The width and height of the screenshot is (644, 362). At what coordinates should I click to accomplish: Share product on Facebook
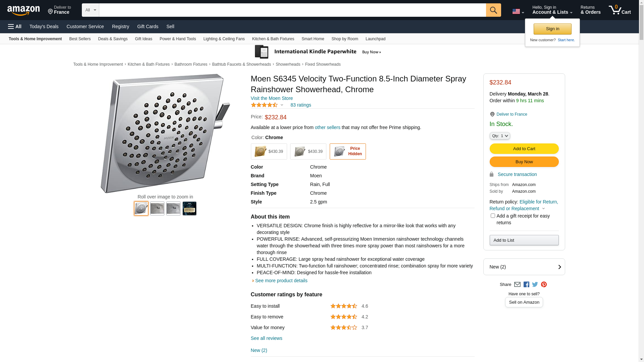(x=526, y=285)
